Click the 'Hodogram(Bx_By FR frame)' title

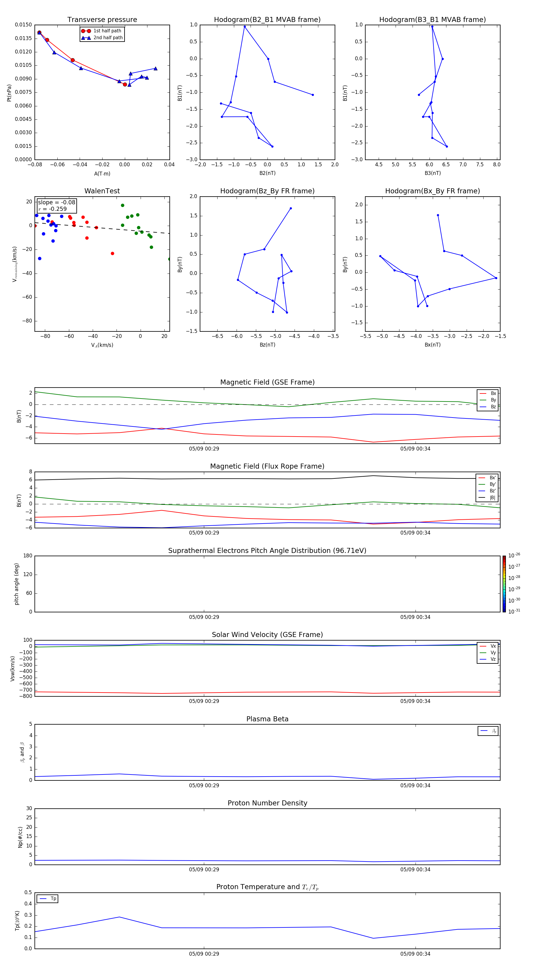[432, 191]
